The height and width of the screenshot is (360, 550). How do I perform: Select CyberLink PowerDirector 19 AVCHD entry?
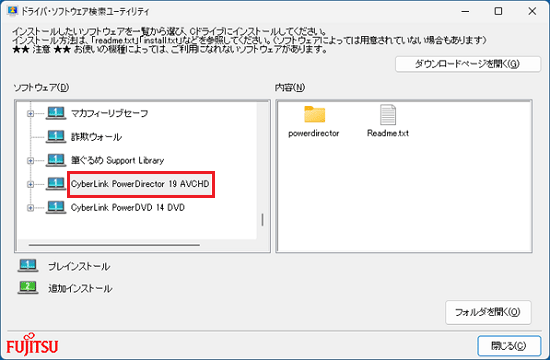(x=140, y=184)
